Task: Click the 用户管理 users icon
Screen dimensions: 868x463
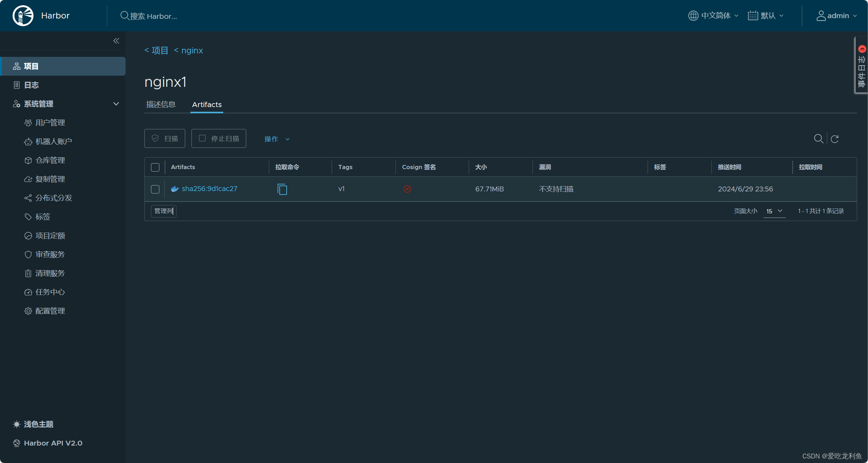Action: 28,123
